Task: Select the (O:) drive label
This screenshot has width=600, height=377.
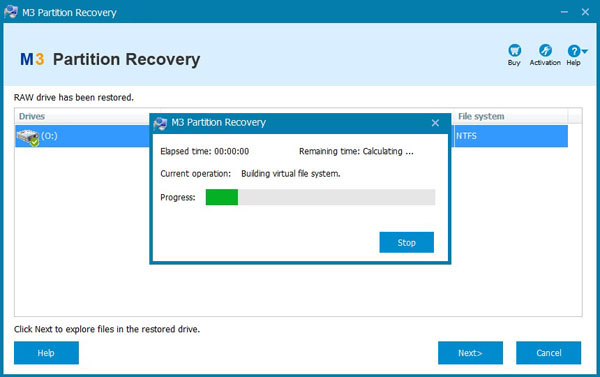Action: 49,136
